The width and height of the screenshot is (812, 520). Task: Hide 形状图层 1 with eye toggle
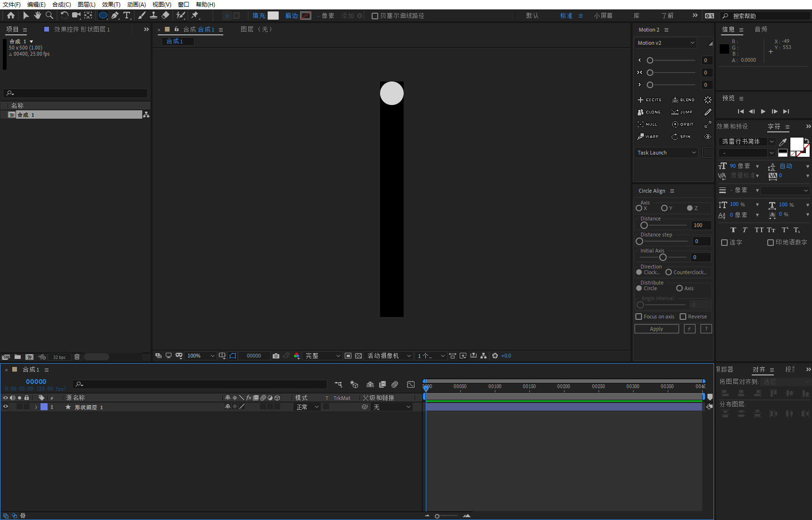6,407
